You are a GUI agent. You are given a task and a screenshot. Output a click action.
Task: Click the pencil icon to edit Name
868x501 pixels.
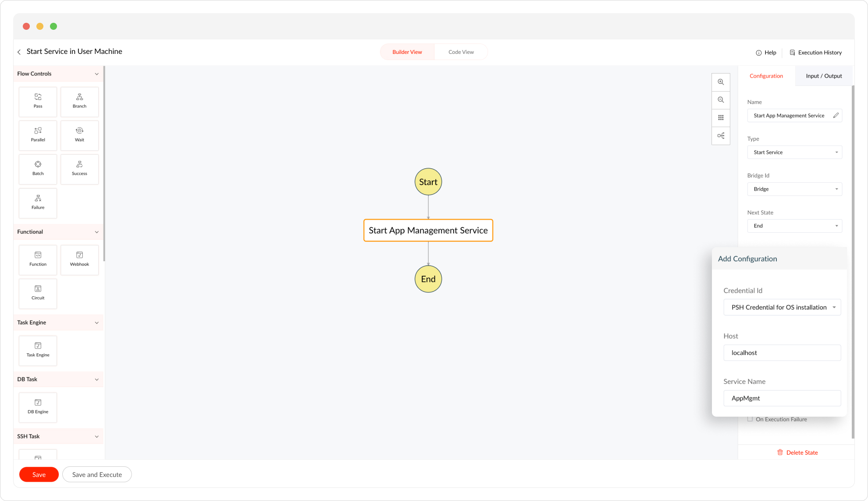point(836,116)
